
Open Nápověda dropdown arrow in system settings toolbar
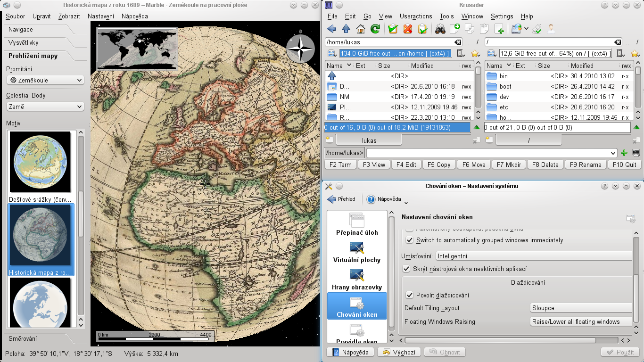(406, 203)
